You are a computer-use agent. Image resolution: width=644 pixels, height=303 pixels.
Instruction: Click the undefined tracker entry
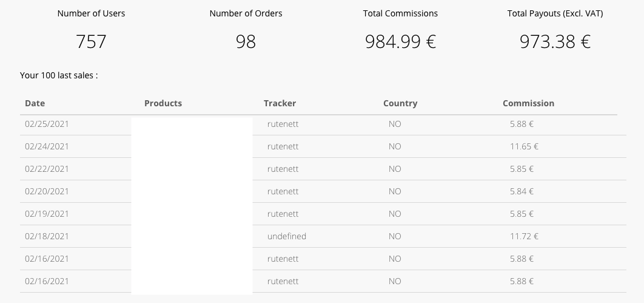(287, 236)
